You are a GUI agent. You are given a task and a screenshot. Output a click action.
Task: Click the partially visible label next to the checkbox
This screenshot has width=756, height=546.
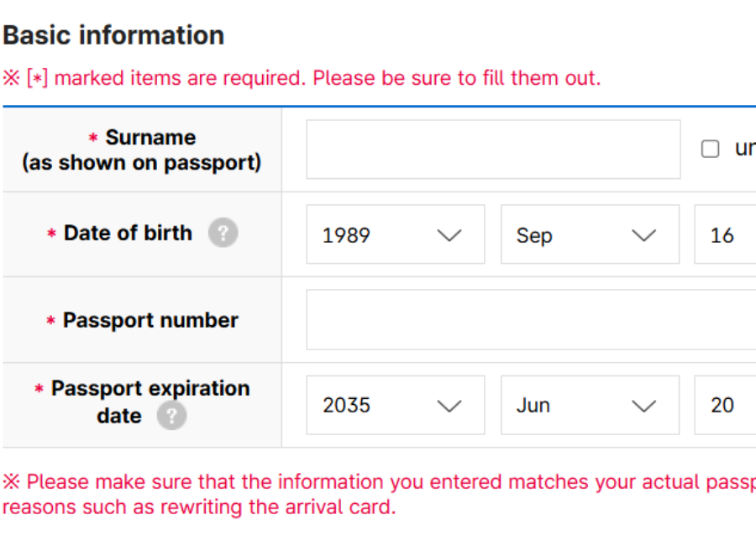tap(744, 150)
